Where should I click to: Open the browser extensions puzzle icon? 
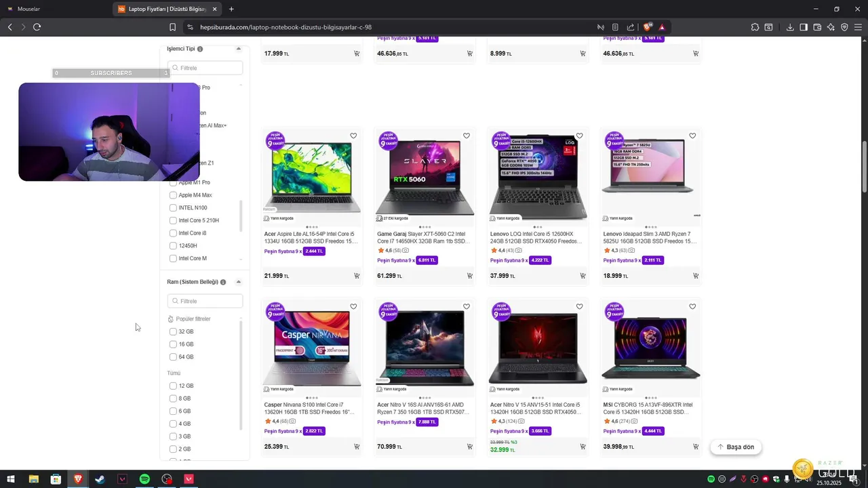click(x=755, y=27)
